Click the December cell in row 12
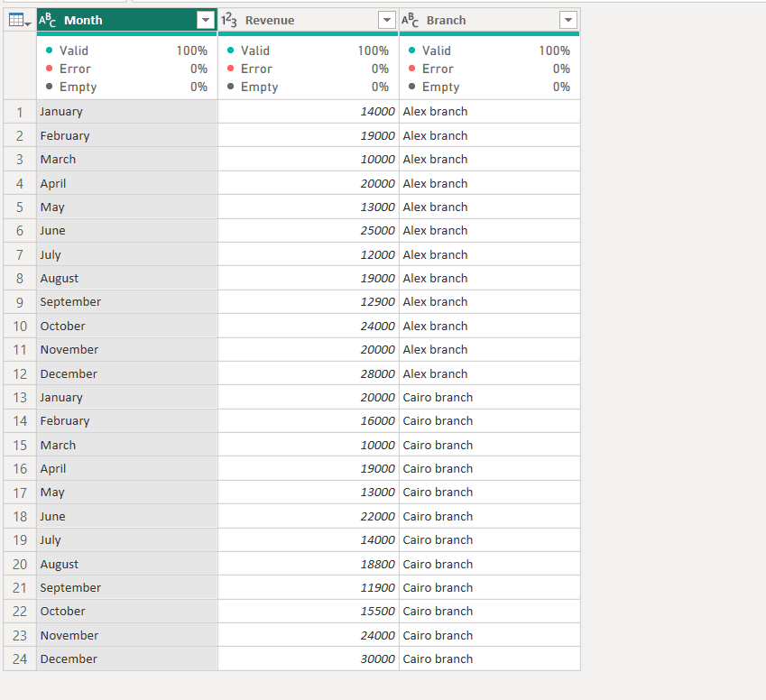Image resolution: width=766 pixels, height=700 pixels. point(127,373)
